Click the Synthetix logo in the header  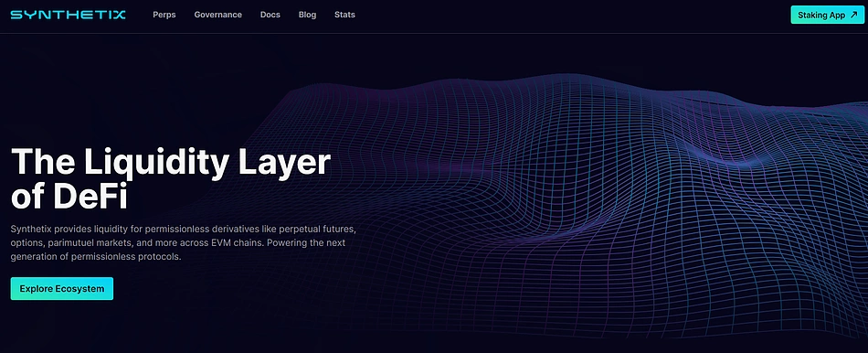pyautogui.click(x=69, y=15)
